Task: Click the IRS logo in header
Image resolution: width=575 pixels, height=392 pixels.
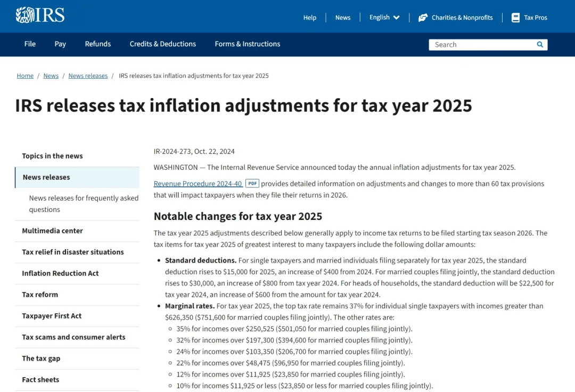Action: [x=40, y=15]
